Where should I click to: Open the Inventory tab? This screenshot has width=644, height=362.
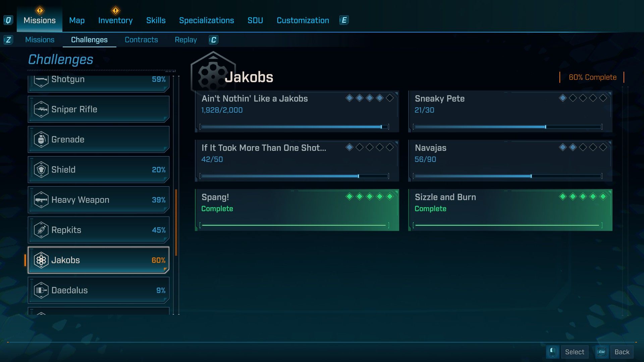pos(115,20)
